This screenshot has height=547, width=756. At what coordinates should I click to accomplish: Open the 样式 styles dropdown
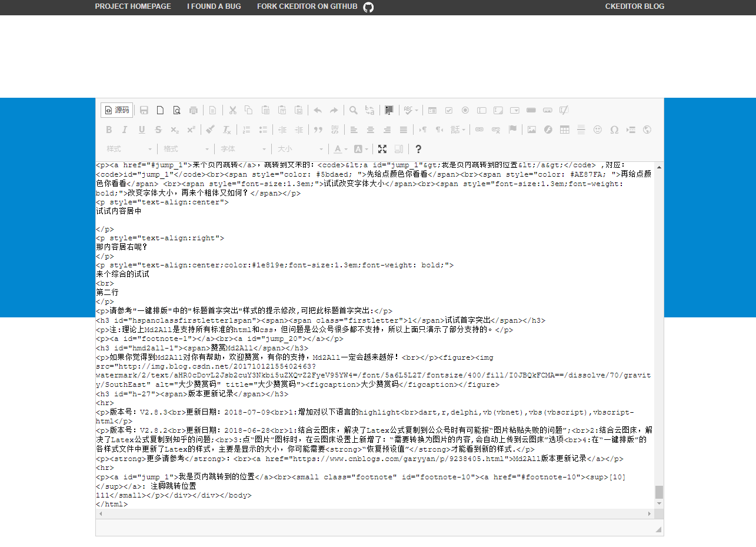128,149
